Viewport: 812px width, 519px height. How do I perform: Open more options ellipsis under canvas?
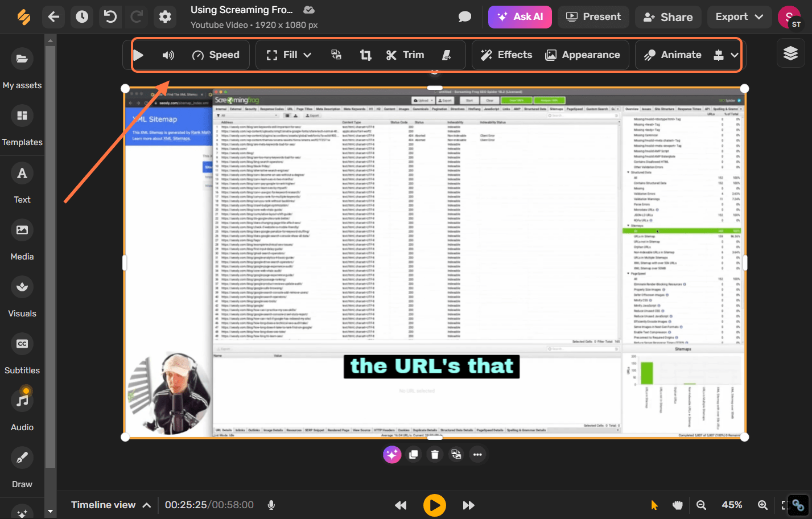coord(477,454)
